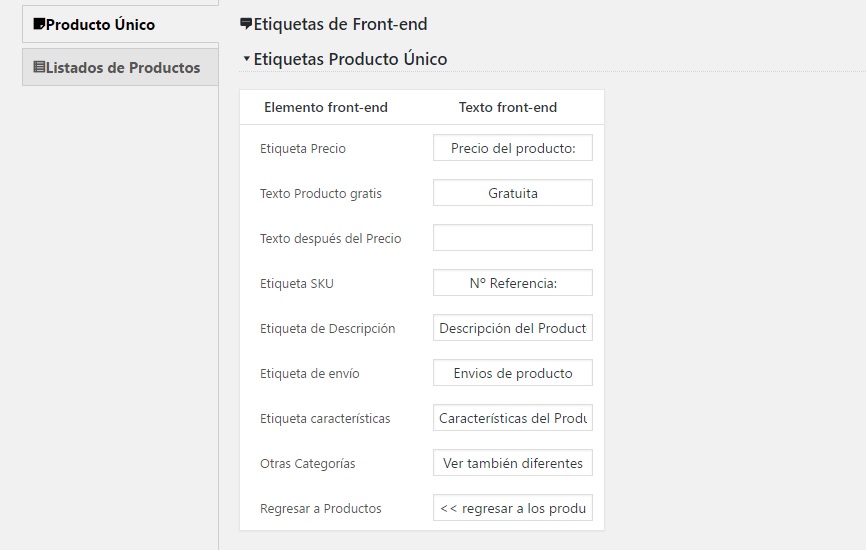
Task: Click the Etiquetas de Front-end speech icon
Action: 246,23
